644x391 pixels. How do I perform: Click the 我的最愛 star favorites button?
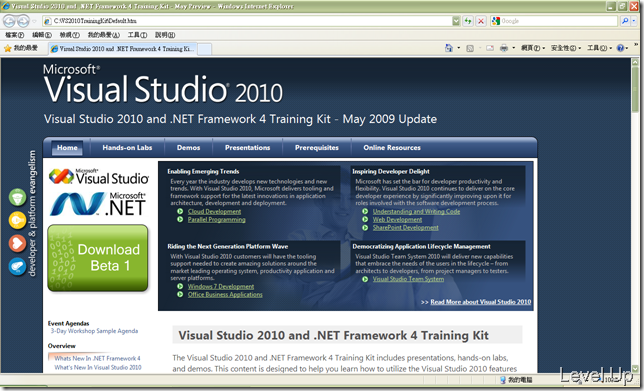[21, 48]
